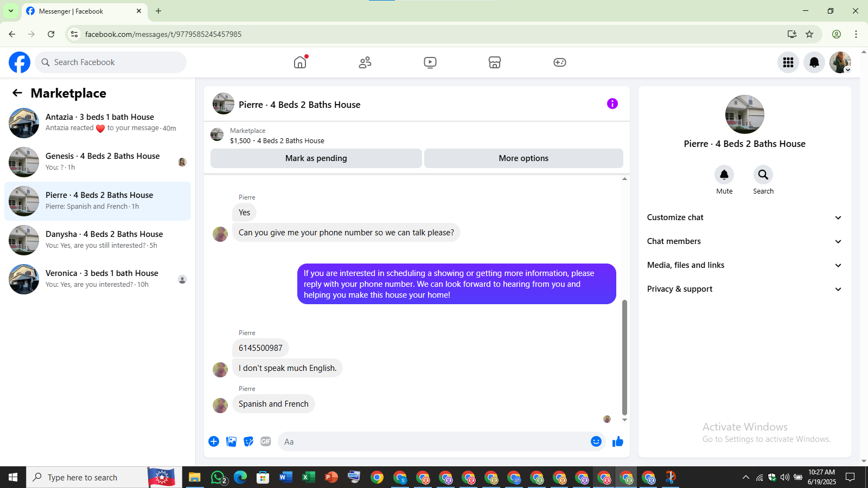
Task: Open the volume control in system tray
Action: tap(785, 477)
